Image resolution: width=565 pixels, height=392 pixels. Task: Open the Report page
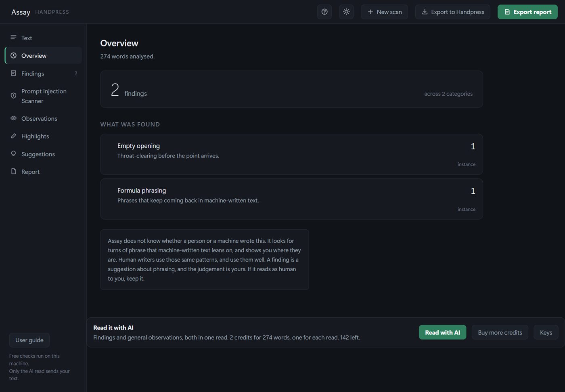(x=43, y=172)
